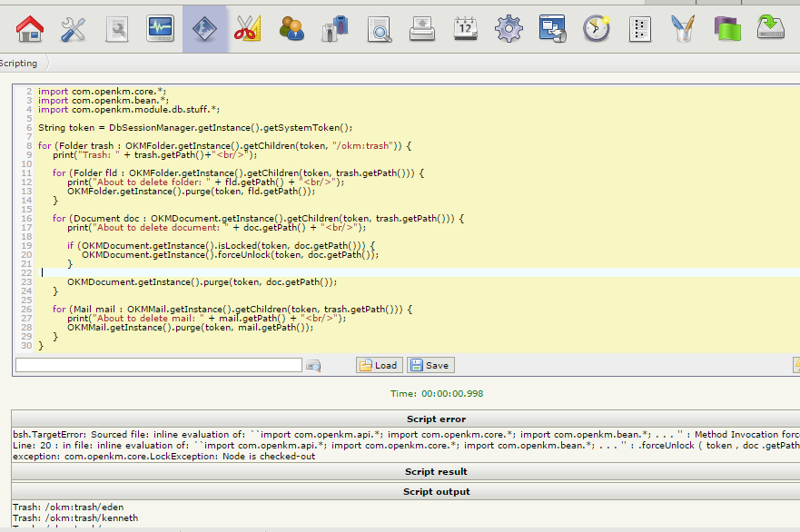Open the scissors and ruler utilities icon
800x532 pixels.
click(x=247, y=28)
